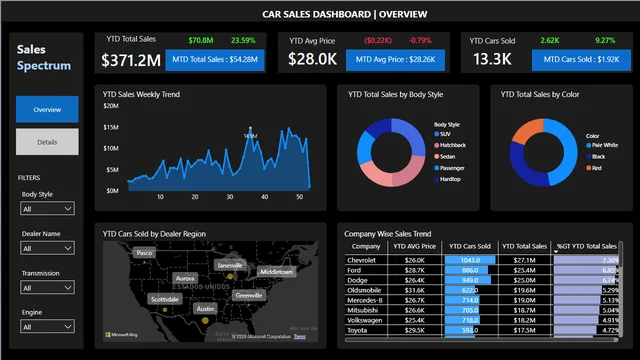Sort by YTD Total Sales column header
Image resolution: width=640 pixels, height=360 pixels.
[524, 246]
